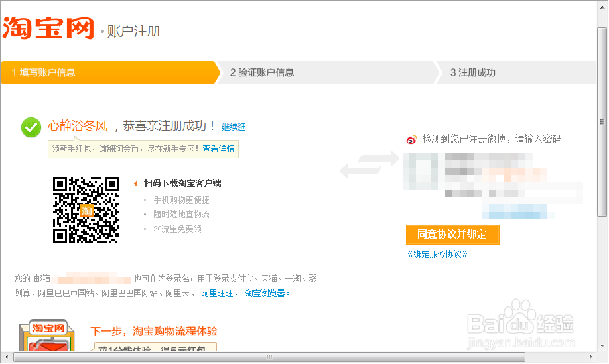Open 《绑定服务协议》 link

click(437, 254)
